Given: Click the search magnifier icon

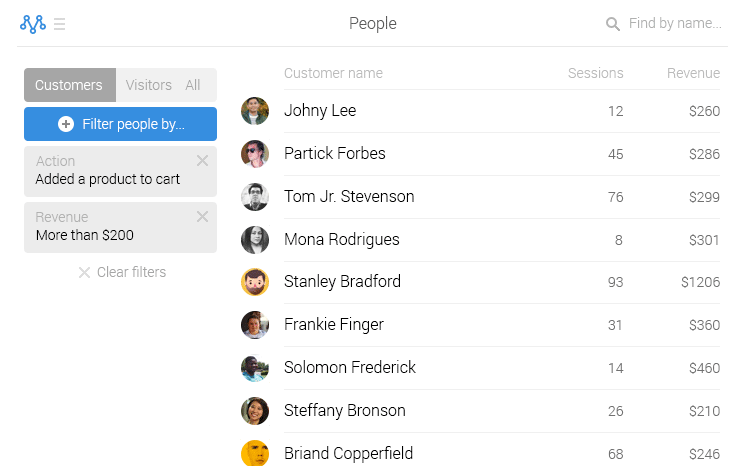Looking at the screenshot, I should pyautogui.click(x=613, y=24).
